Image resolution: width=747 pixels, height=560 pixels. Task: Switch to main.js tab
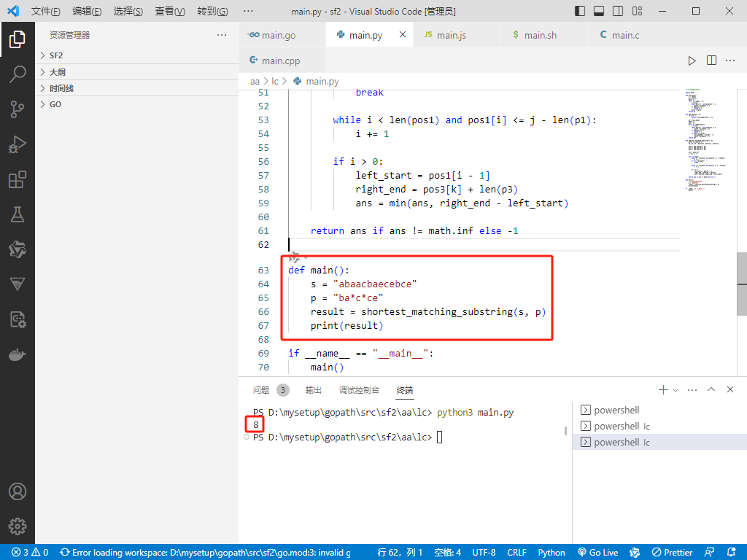(x=457, y=35)
